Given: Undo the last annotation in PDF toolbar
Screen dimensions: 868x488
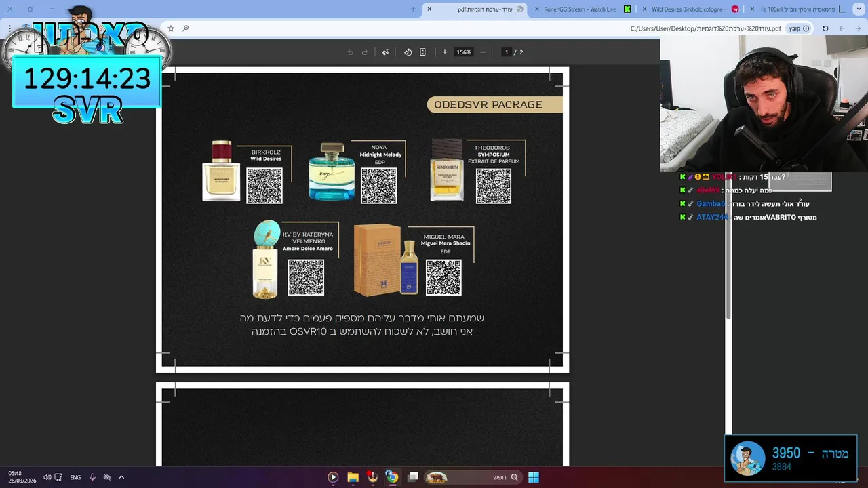Looking at the screenshot, I should point(350,52).
